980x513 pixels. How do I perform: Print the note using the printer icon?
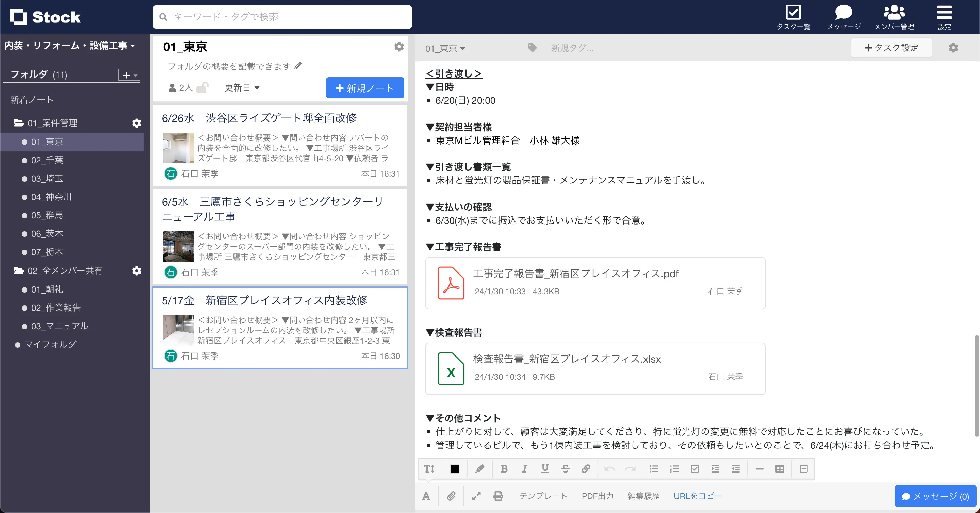497,496
